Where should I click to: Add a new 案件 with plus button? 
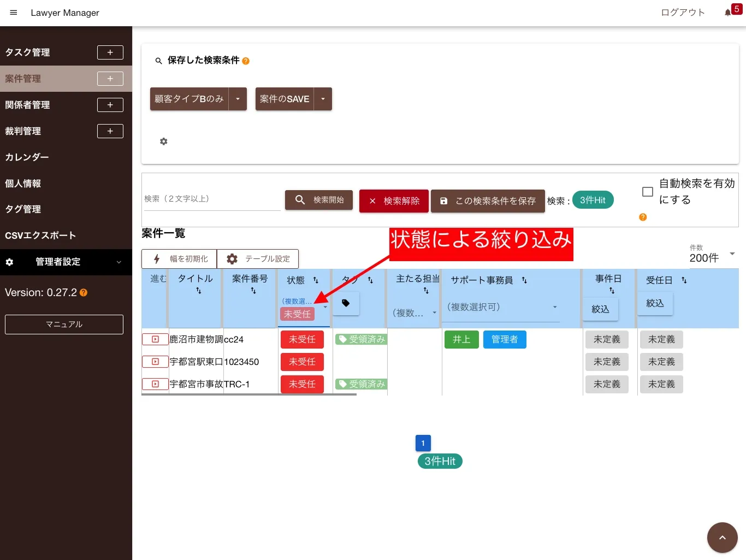pos(110,79)
